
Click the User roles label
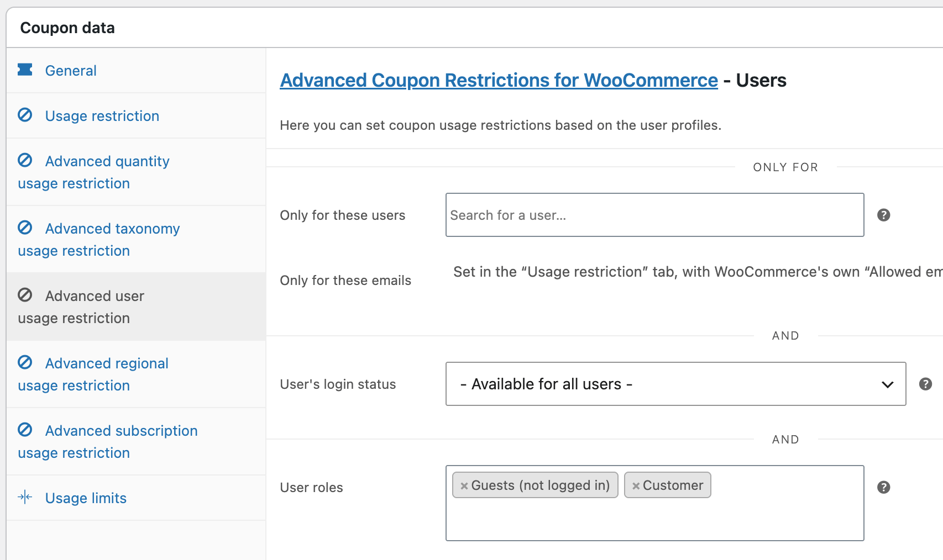pos(311,488)
